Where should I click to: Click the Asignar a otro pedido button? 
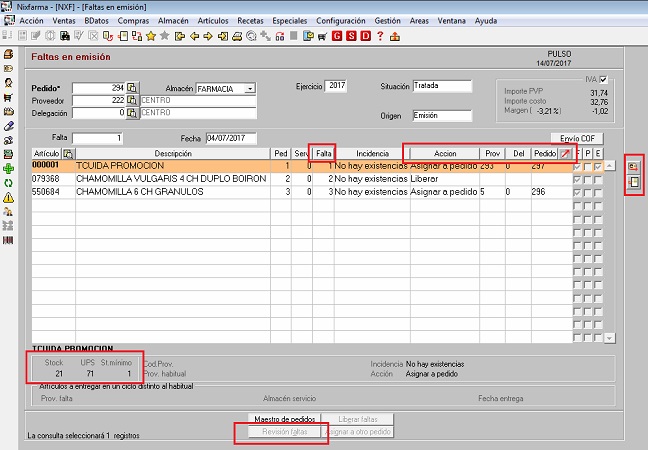[x=358, y=432]
